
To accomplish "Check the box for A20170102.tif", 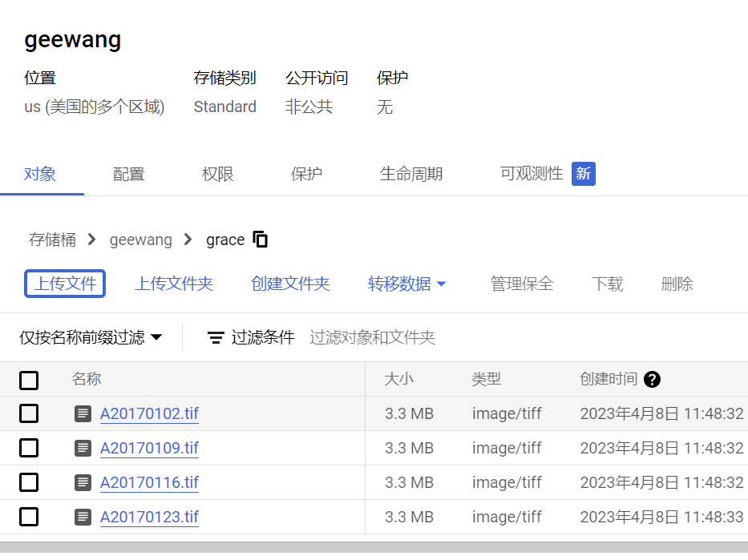I will [29, 413].
